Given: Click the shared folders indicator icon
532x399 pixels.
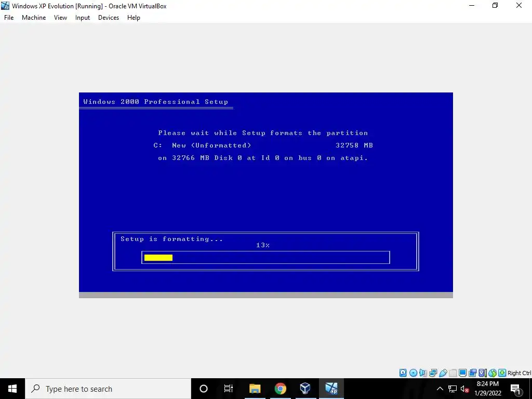Looking at the screenshot, I should (x=453, y=373).
